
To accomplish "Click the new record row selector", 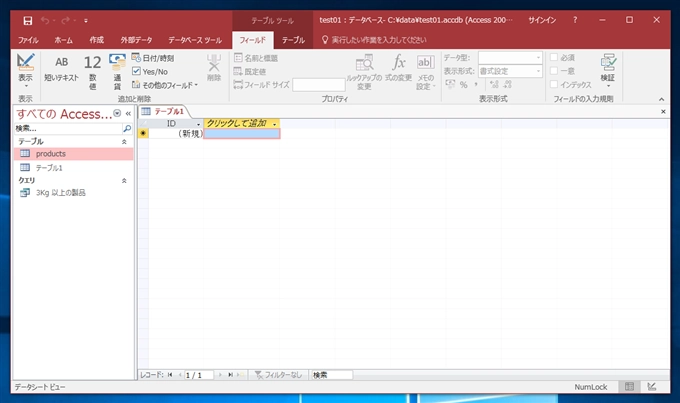I will pyautogui.click(x=143, y=133).
